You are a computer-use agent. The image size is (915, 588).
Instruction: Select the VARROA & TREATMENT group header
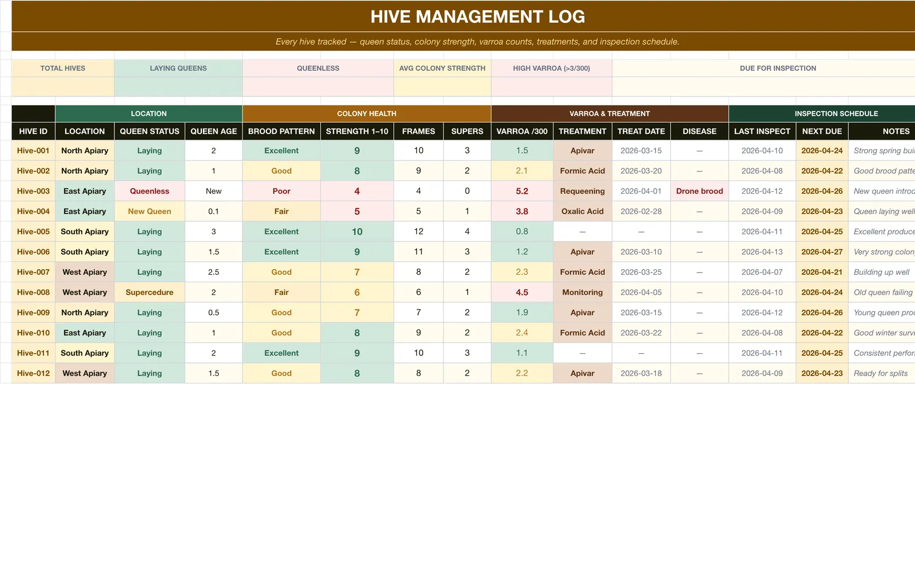coord(610,114)
